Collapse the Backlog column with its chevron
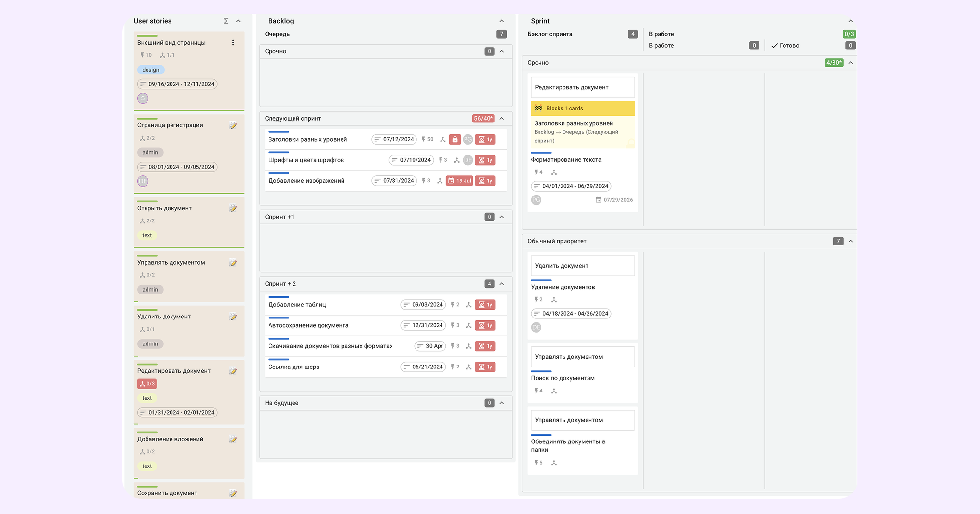980x514 pixels. (501, 21)
